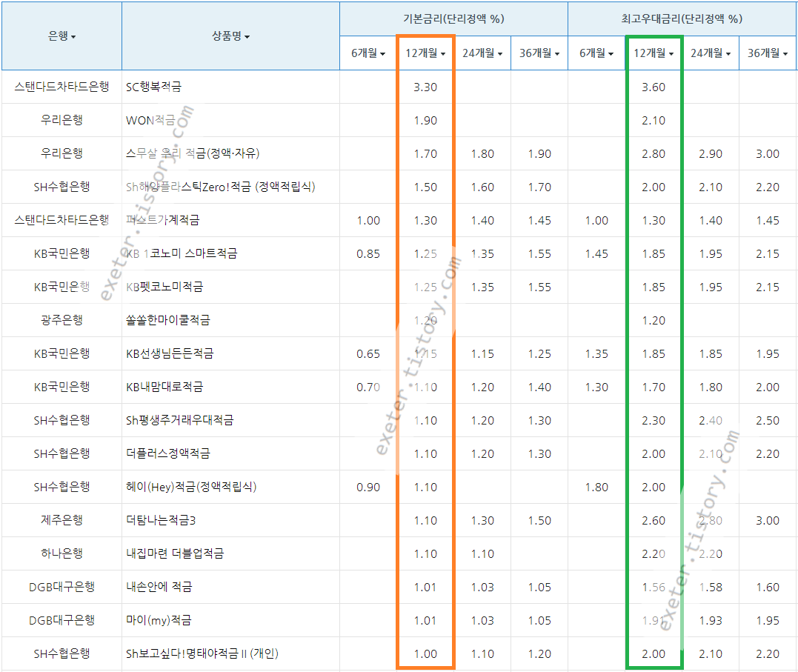798x672 pixels.
Task: Select the KB내맘대로적금 product name
Action: (164, 387)
